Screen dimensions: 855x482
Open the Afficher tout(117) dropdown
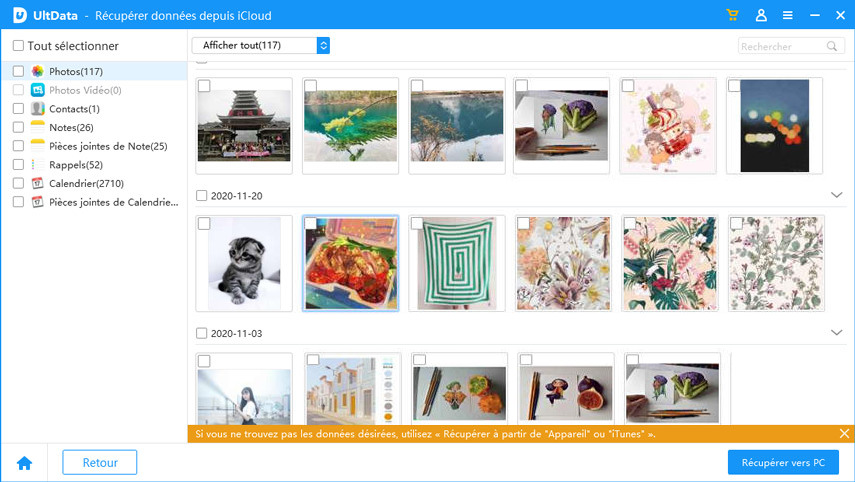coord(261,45)
